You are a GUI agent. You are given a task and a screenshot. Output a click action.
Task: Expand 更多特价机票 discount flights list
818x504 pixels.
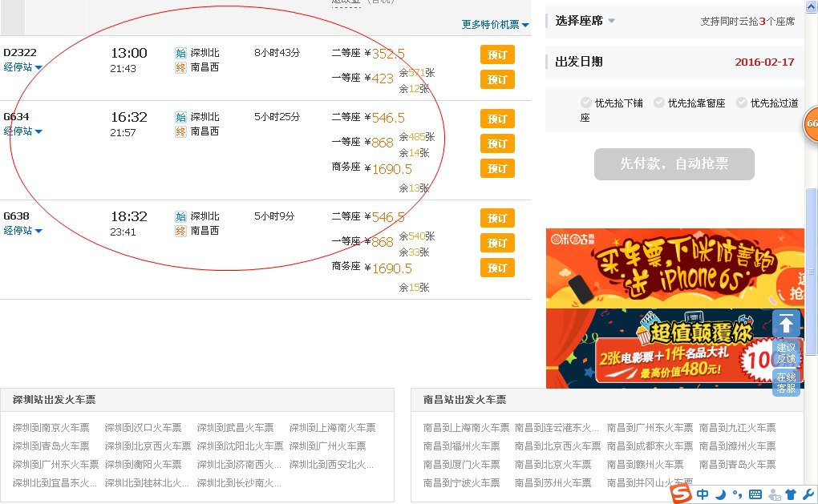coord(495,25)
